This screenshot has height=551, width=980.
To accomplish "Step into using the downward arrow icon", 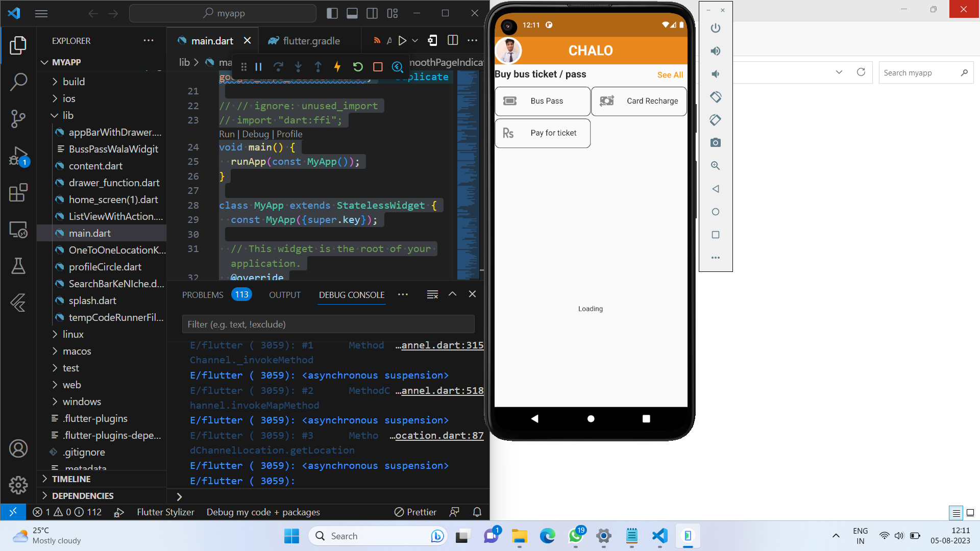I will pos(299,66).
